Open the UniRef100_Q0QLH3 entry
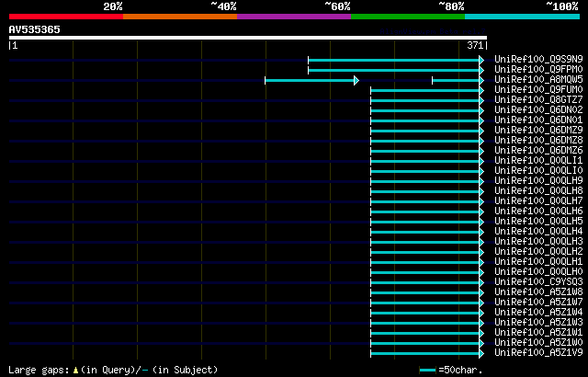The height and width of the screenshot is (377, 588). pyautogui.click(x=538, y=241)
